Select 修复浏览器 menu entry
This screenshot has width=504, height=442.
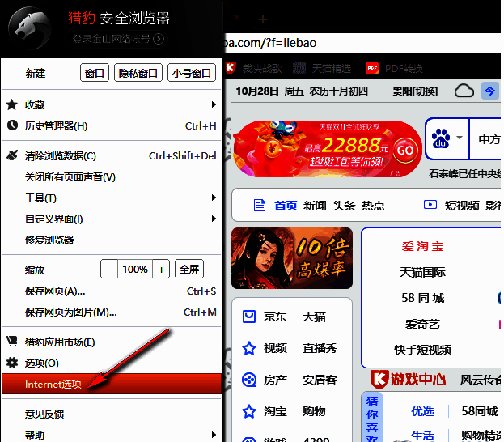click(x=112, y=240)
